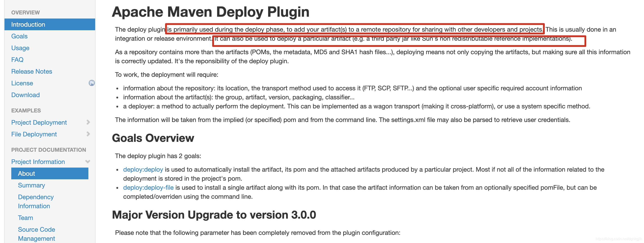The height and width of the screenshot is (243, 644).
Task: Click the external-link globe icon beside License
Action: (x=92, y=83)
